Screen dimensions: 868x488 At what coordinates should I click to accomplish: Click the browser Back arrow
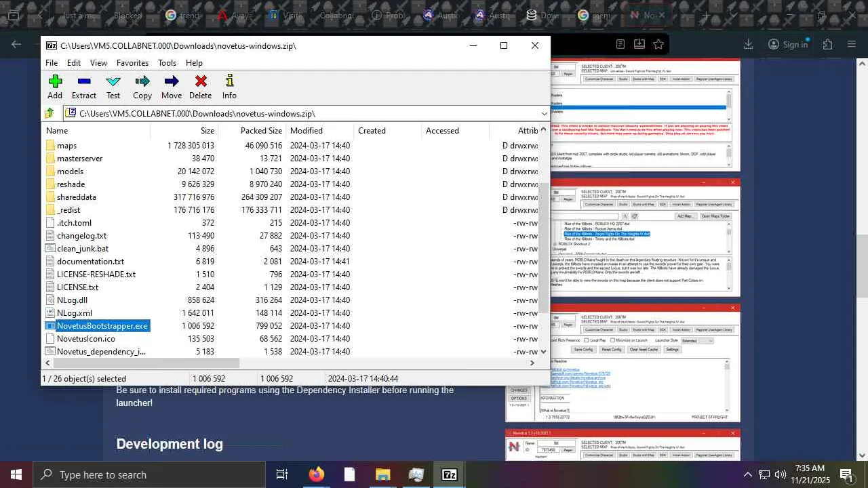[16, 45]
